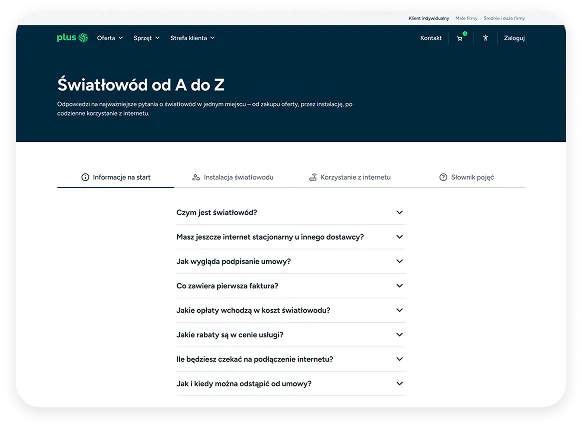Open the Kontakt link
The width and height of the screenshot is (583, 428).
click(x=431, y=38)
